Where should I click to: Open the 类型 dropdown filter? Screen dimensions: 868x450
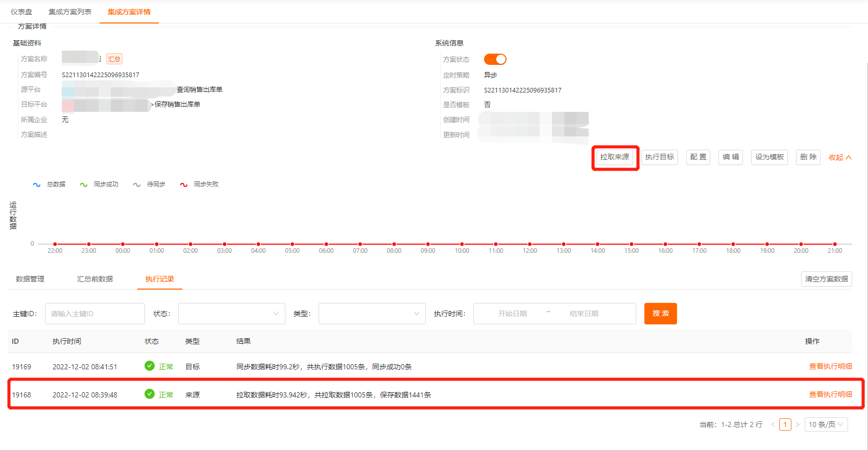pyautogui.click(x=372, y=314)
